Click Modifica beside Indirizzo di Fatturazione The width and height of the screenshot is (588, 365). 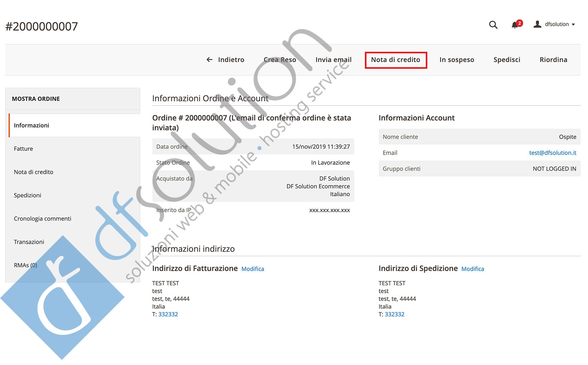tap(253, 269)
